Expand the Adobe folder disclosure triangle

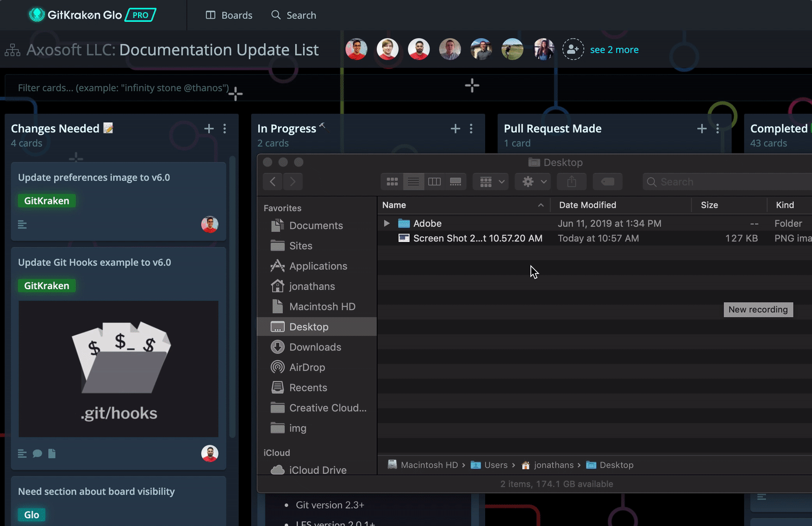pyautogui.click(x=387, y=223)
